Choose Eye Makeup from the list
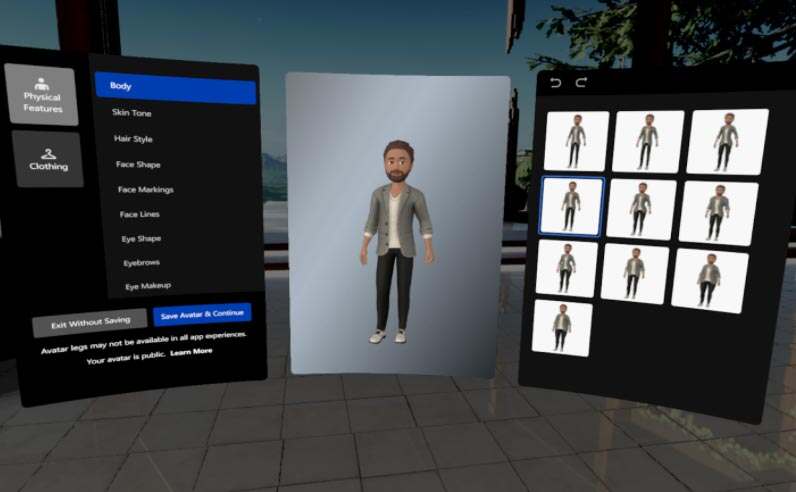 click(146, 286)
